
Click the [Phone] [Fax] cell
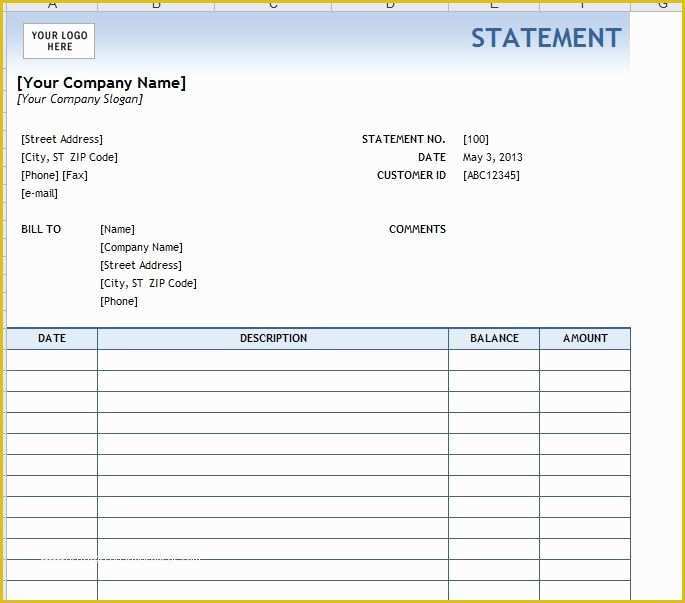54,175
